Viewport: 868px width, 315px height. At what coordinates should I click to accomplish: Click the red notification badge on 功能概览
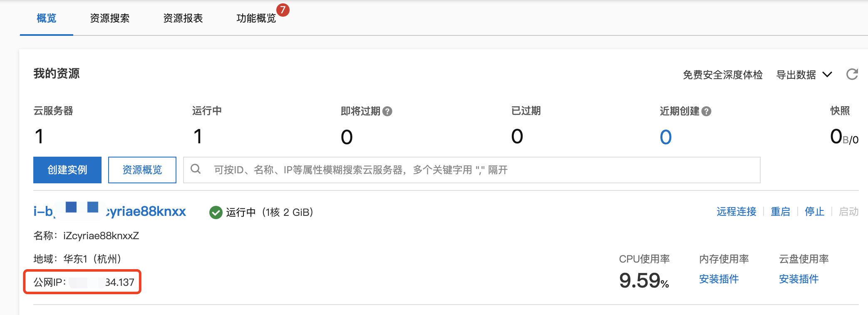[283, 10]
